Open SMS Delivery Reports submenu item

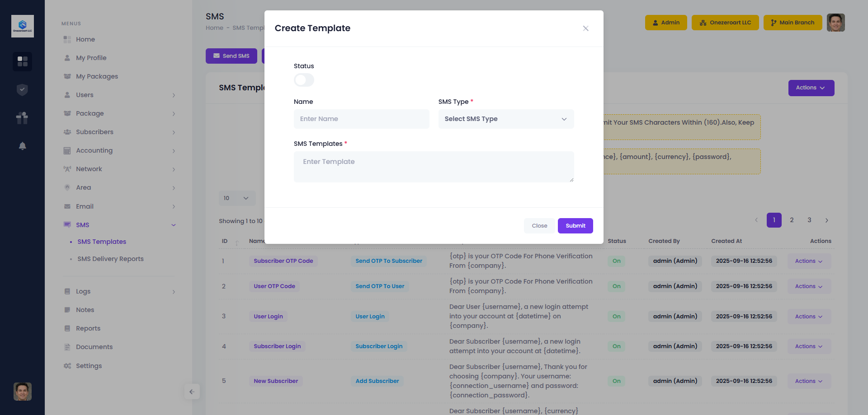110,259
